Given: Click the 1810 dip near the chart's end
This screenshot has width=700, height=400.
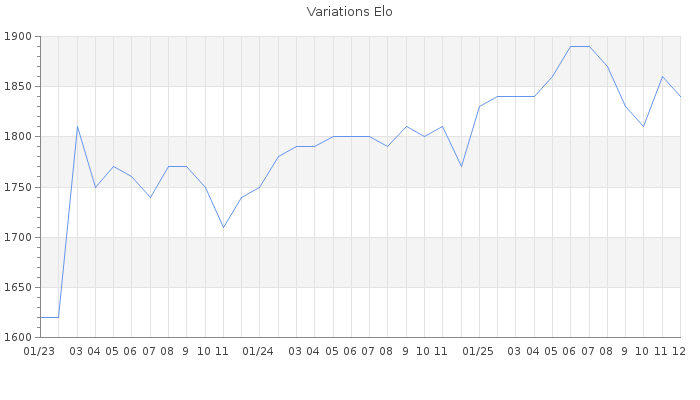Looking at the screenshot, I should 644,126.
